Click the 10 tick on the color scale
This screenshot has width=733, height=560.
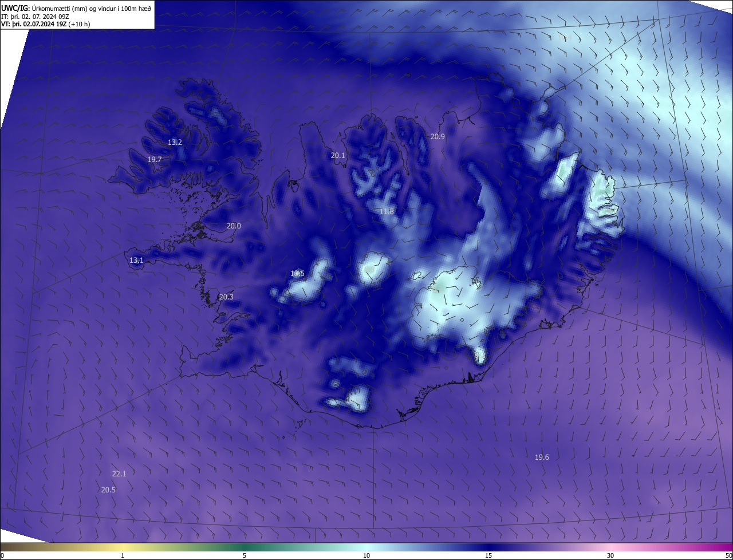366,555
